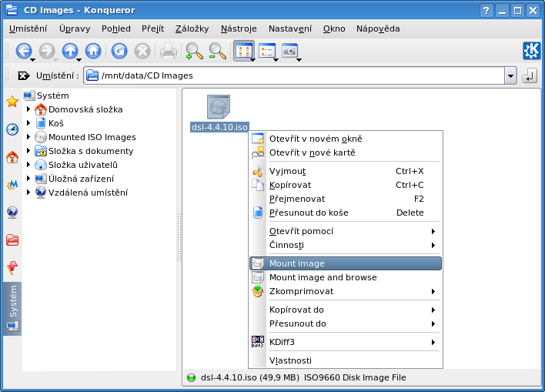Image resolution: width=545 pixels, height=392 pixels.
Task: Click the window Help question mark button
Action: 486,11
